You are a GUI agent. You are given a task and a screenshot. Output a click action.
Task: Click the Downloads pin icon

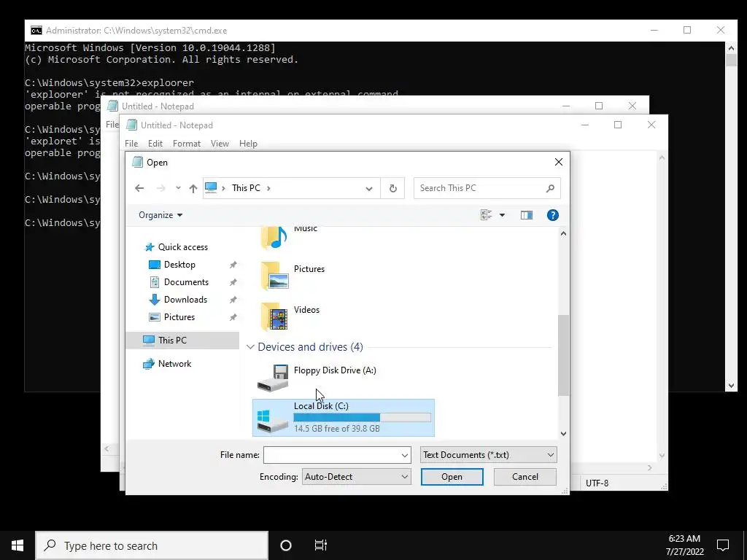pos(233,300)
